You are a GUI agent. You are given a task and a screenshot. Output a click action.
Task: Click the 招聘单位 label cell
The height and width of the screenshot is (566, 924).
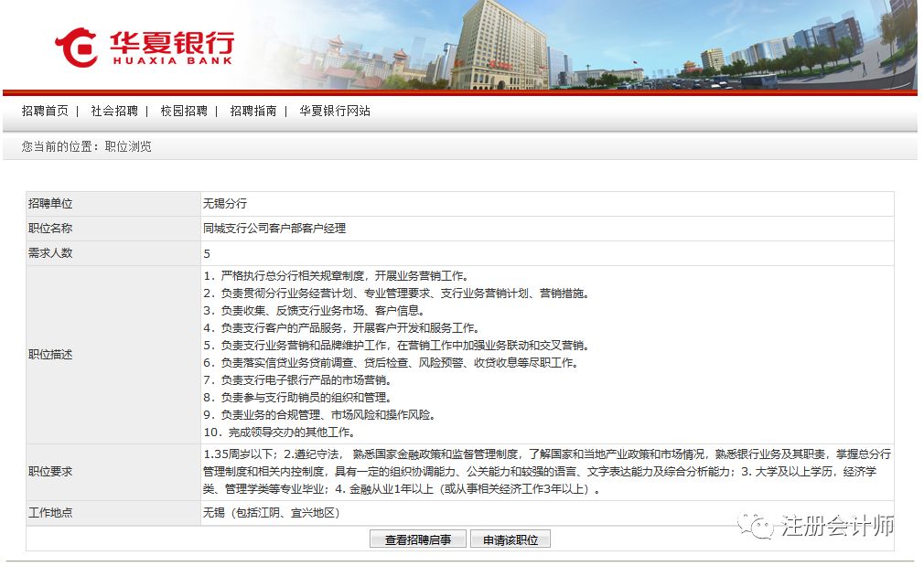click(113, 204)
